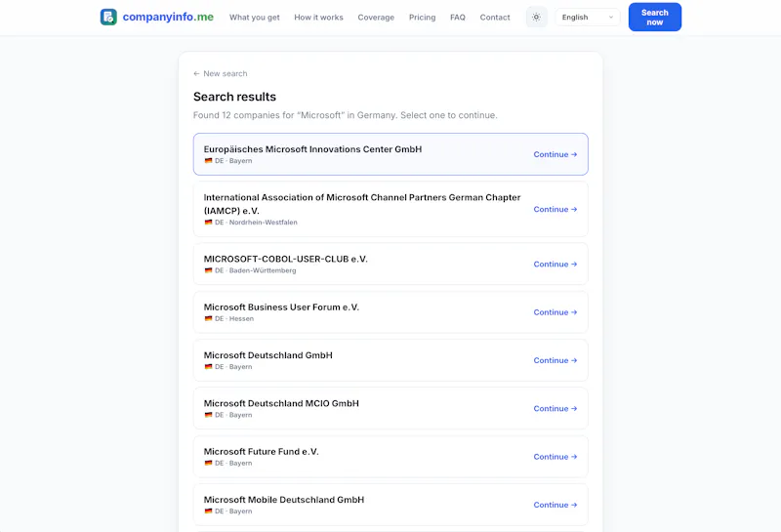Click the Search results heading
This screenshot has width=781, height=532.
click(x=234, y=97)
